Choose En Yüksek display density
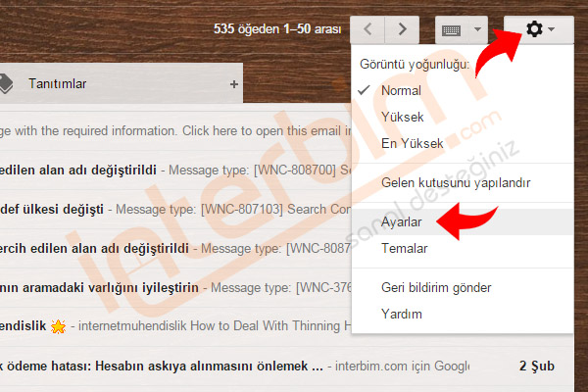Viewport: 588px width, 392px height. [x=462, y=143]
